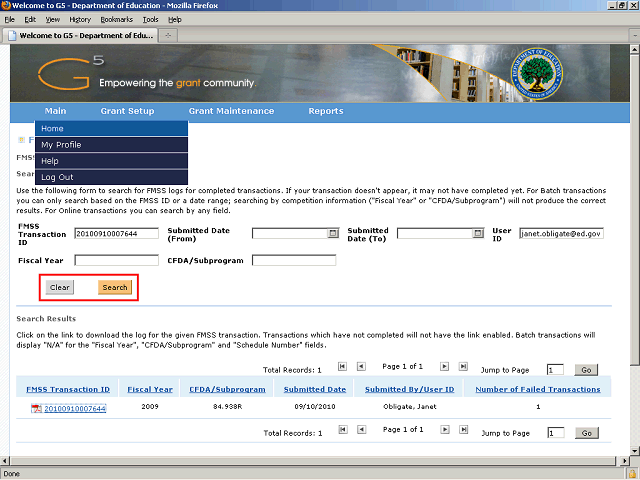
Task: Go to previous page in top pager
Action: (361, 367)
